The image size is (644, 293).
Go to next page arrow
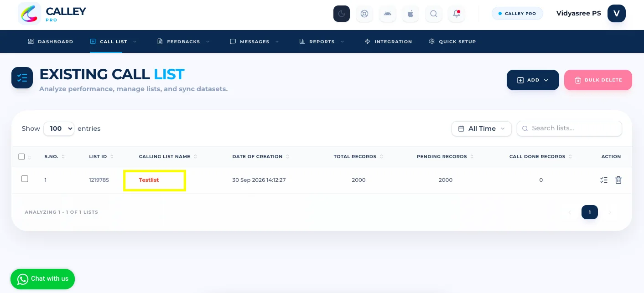(x=610, y=212)
